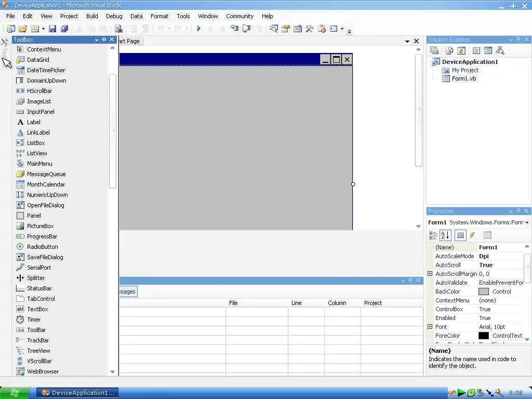Toggle auto-hide pin on Toolbox panel
This screenshot has height=399, width=532.
[x=104, y=39]
